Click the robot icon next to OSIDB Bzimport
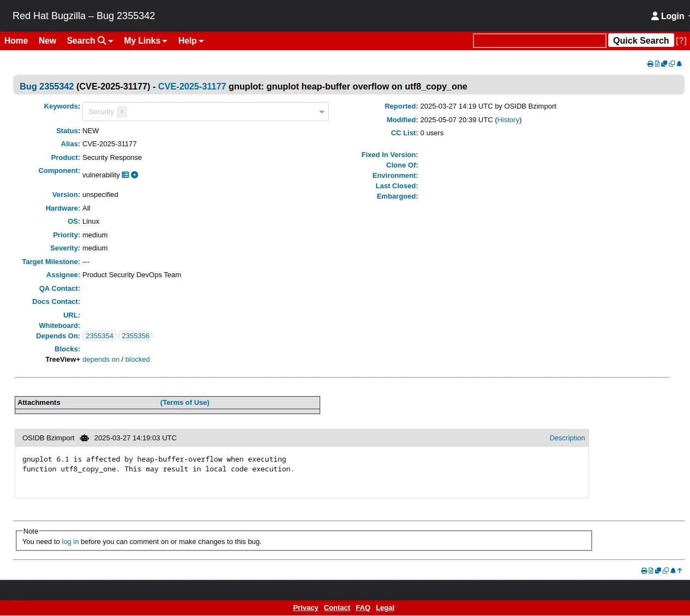This screenshot has height=616, width=690. coord(85,438)
